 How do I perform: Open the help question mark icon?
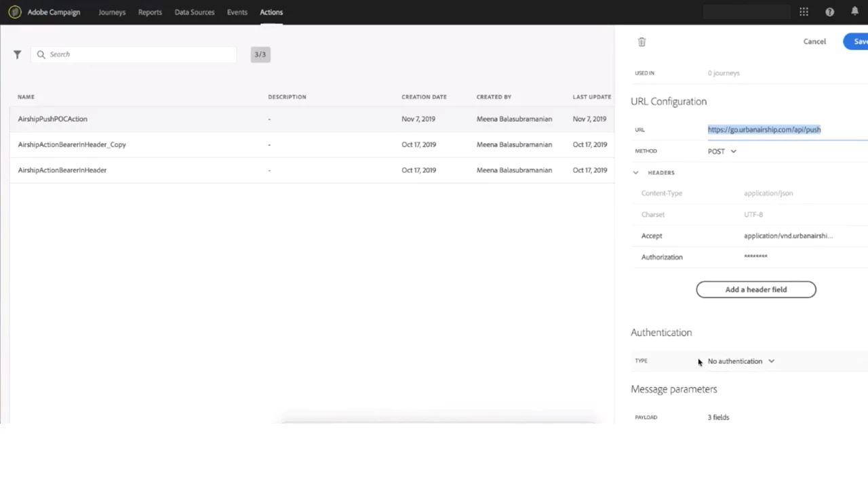tap(829, 12)
